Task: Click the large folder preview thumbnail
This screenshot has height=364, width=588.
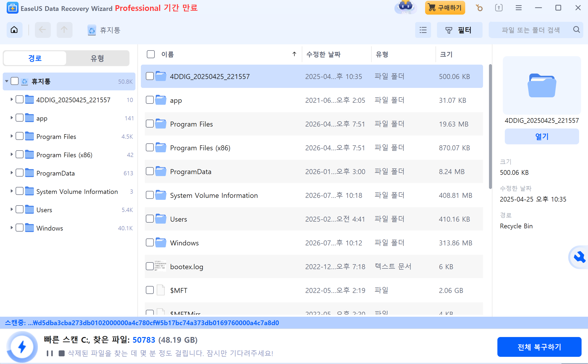Action: click(x=542, y=85)
